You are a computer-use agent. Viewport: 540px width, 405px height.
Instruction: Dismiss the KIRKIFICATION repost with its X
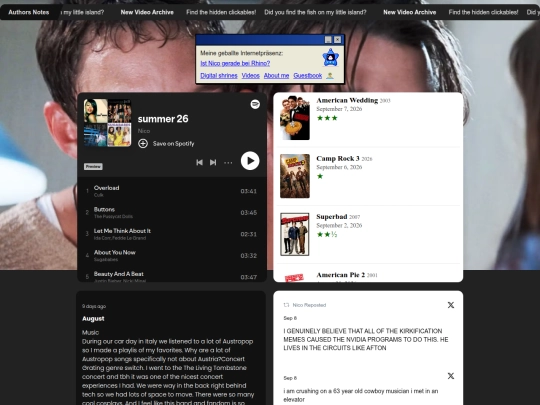pyautogui.click(x=450, y=305)
